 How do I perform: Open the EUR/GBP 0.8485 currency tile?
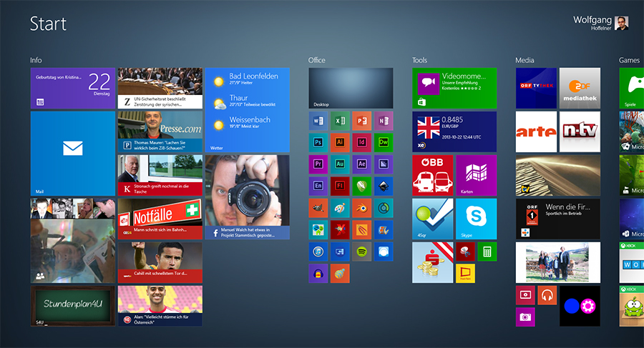(454, 131)
